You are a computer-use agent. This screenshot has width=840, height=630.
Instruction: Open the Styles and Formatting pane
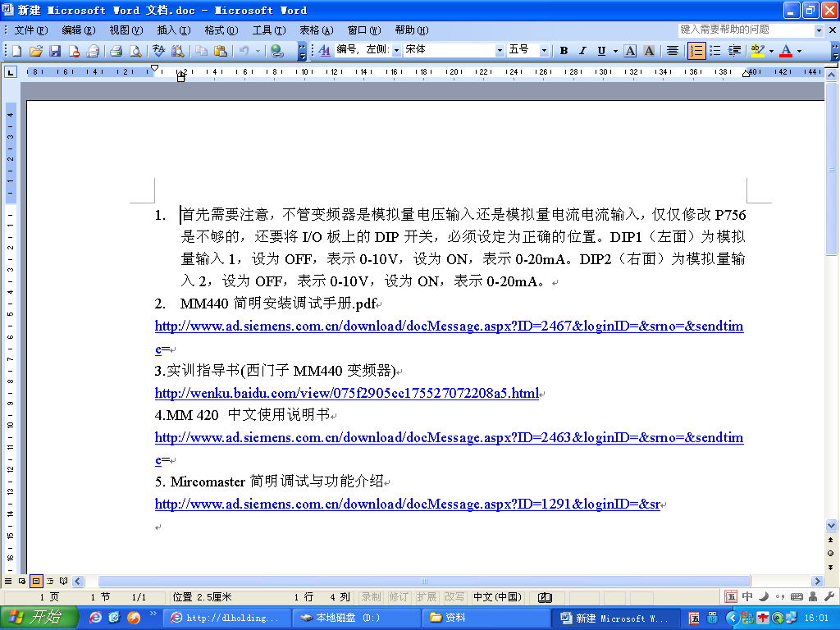324,51
